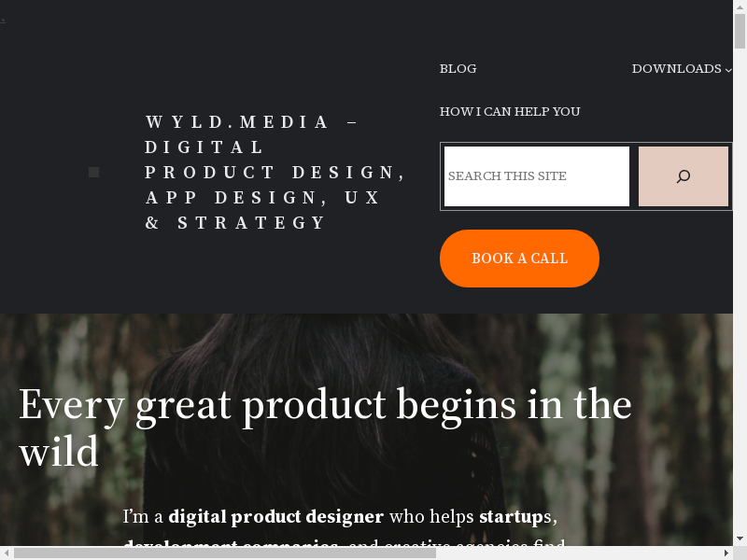Open the Wyld.Media site title link
This screenshot has width=747, height=560.
275,173
